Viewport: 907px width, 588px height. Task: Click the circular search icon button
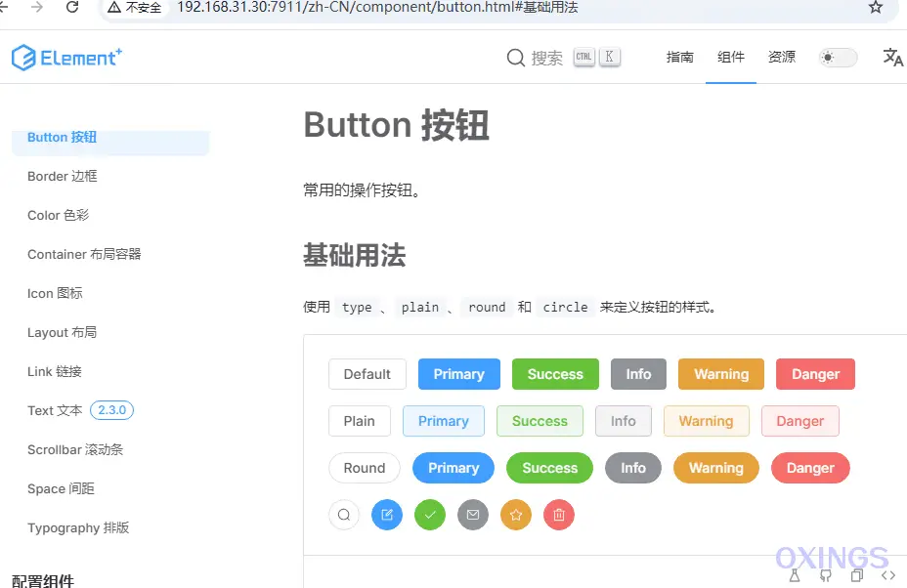(344, 515)
